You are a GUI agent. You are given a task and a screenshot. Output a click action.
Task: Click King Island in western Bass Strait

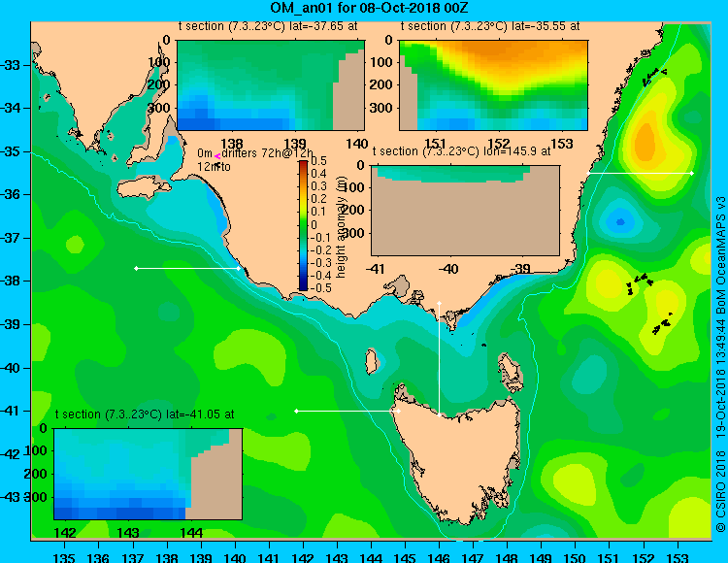371,361
